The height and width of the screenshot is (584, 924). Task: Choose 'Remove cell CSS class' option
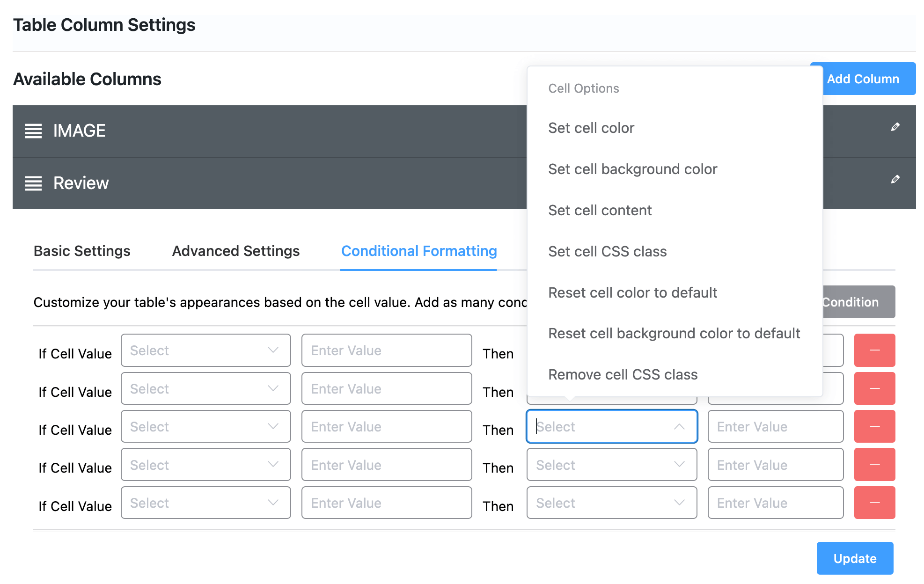pos(623,374)
